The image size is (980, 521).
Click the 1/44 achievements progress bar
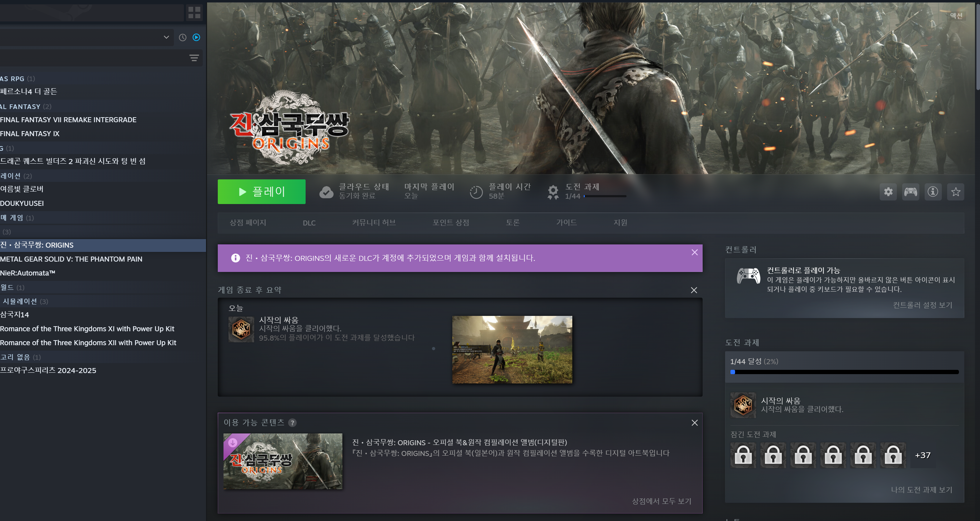(x=844, y=372)
